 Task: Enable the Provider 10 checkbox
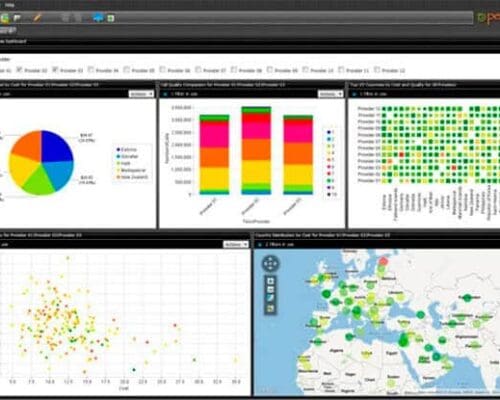305,70
